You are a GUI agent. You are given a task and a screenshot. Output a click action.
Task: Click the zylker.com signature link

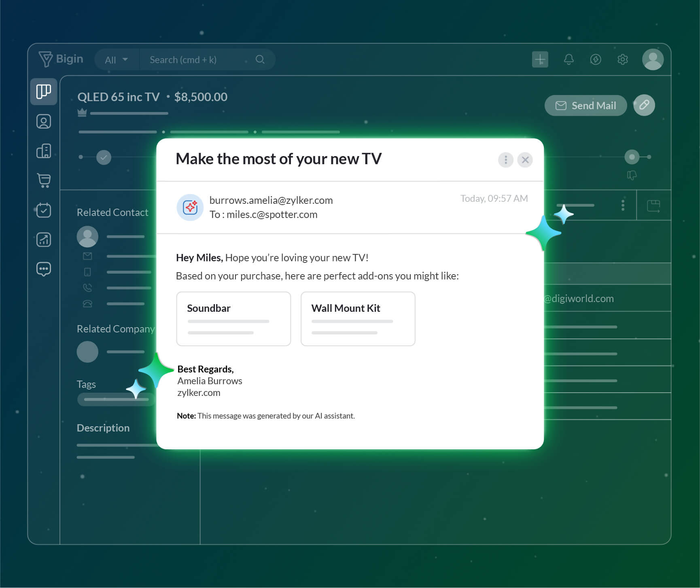pos(199,393)
